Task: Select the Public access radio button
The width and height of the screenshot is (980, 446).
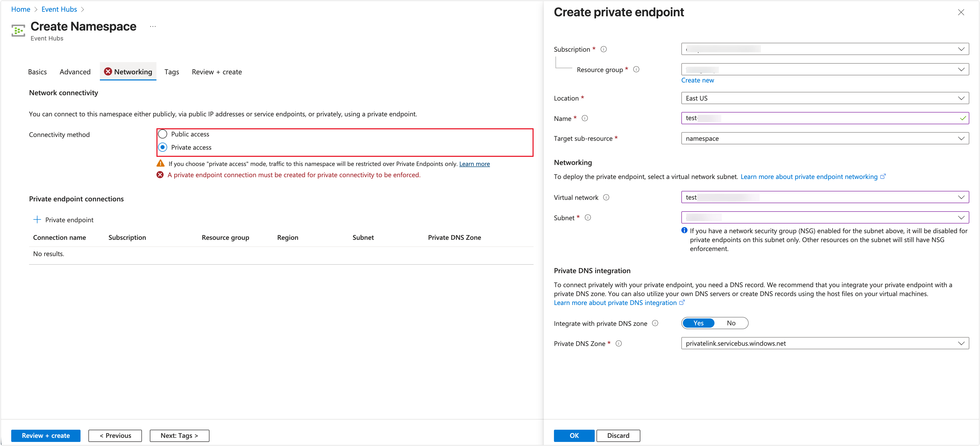Action: [x=163, y=134]
